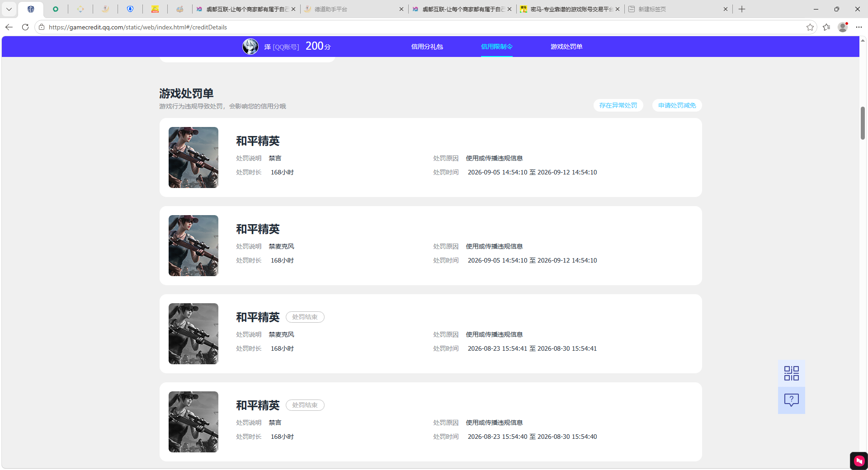Open the color thumbnail of the 禁麦克风 penalty from 2026-09-05
The height and width of the screenshot is (470, 868).
pyautogui.click(x=193, y=245)
